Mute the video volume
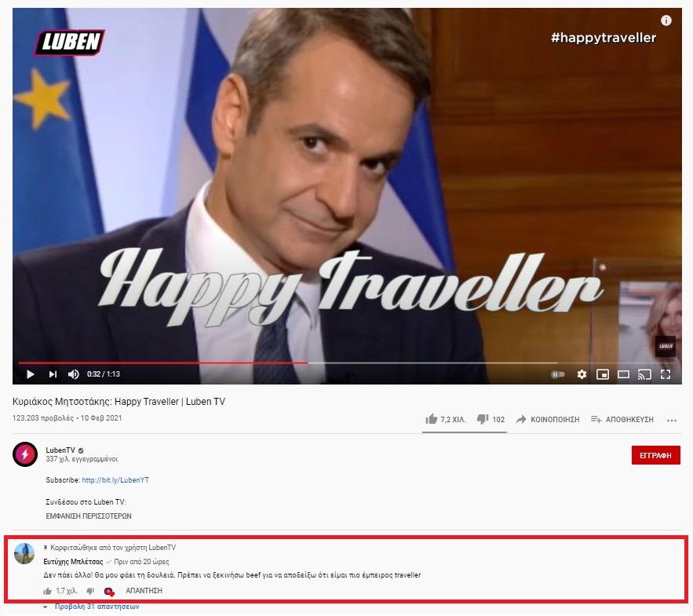The height and width of the screenshot is (616, 693). [73, 374]
